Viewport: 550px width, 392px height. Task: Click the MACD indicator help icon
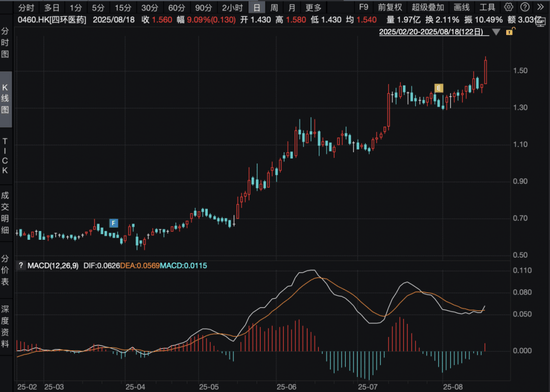pos(21,266)
